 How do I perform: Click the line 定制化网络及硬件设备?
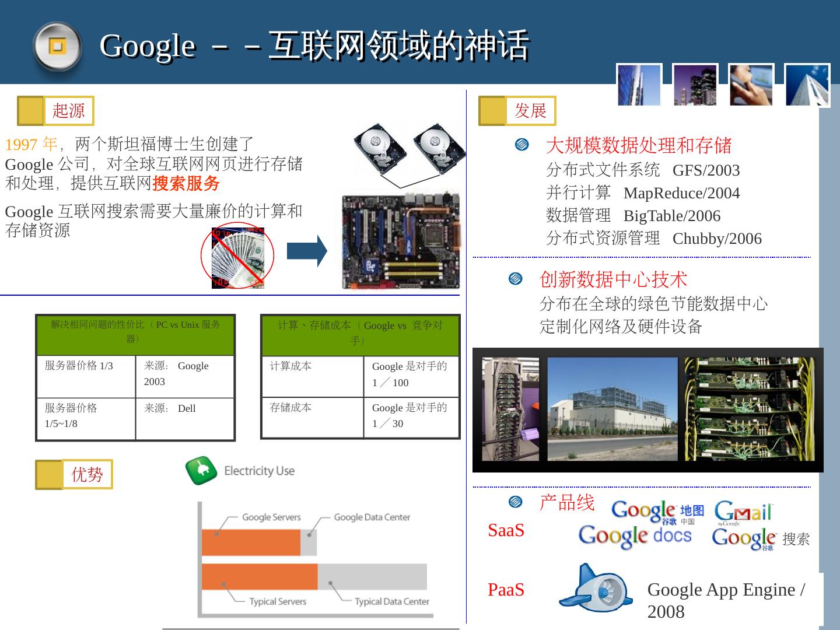click(x=621, y=326)
